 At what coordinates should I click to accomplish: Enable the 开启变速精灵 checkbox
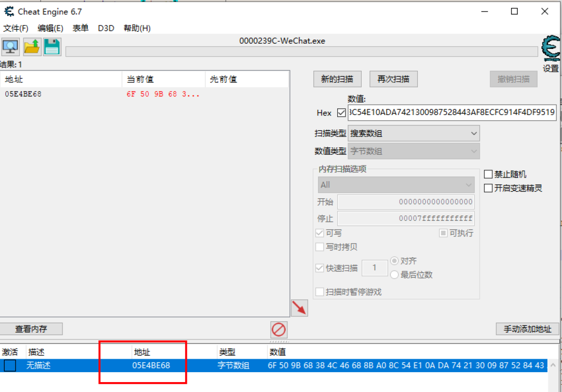tap(488, 188)
